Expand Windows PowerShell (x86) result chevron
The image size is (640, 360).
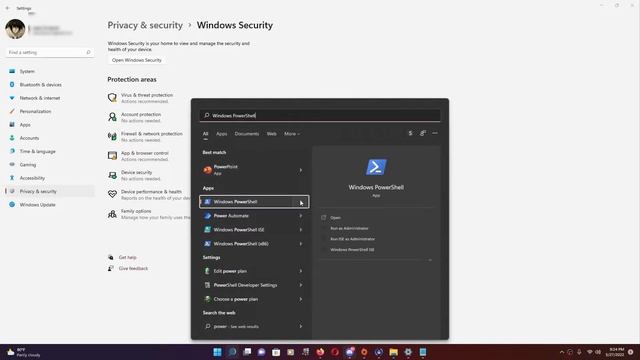pyautogui.click(x=301, y=244)
